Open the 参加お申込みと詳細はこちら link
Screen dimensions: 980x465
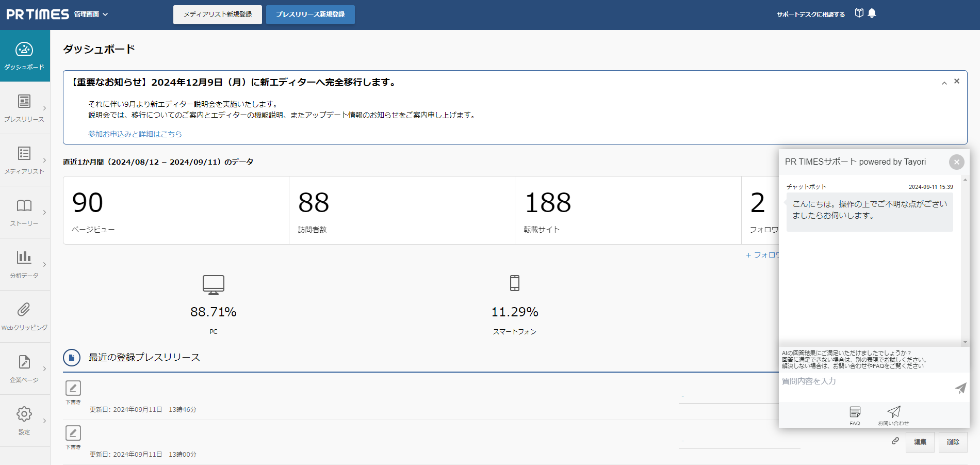point(135,134)
